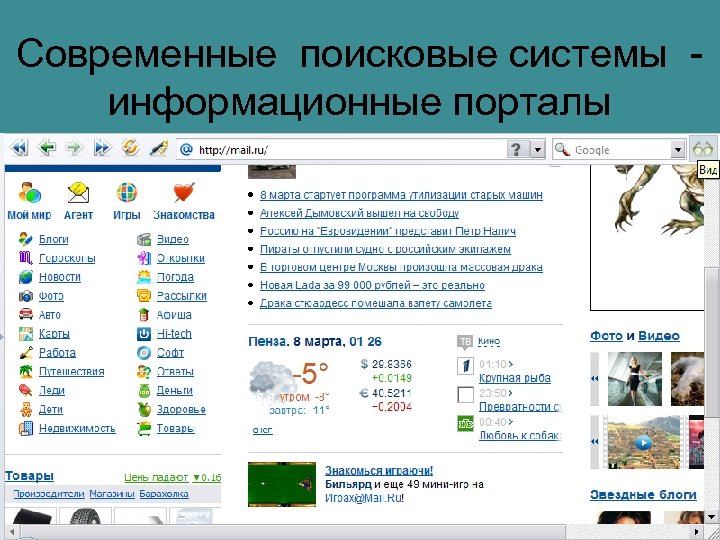The image size is (720, 540).
Task: Open the Знакомства heart icon
Action: [184, 192]
